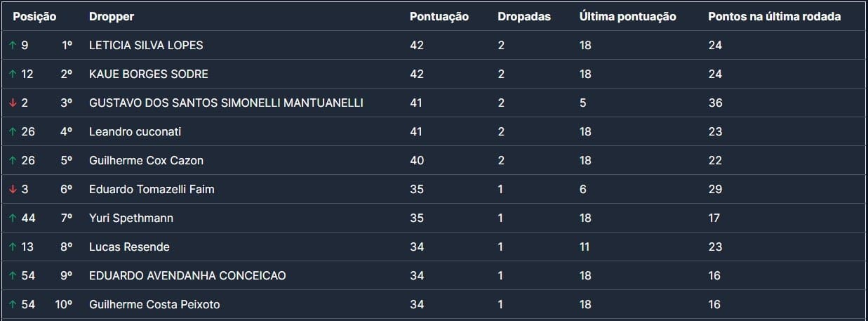Click red down arrow for Eduardo Tomazelli Faim

(x=12, y=189)
